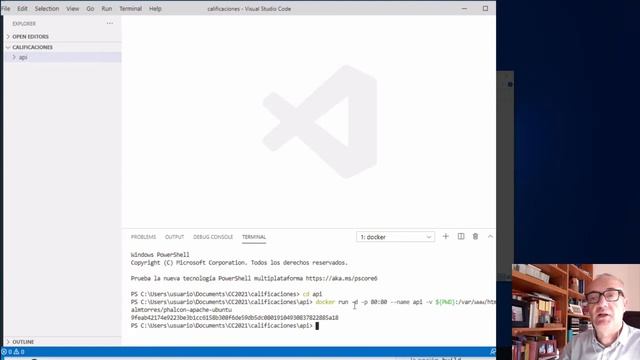
Task: Kill terminal with trash icon
Action: [476, 236]
